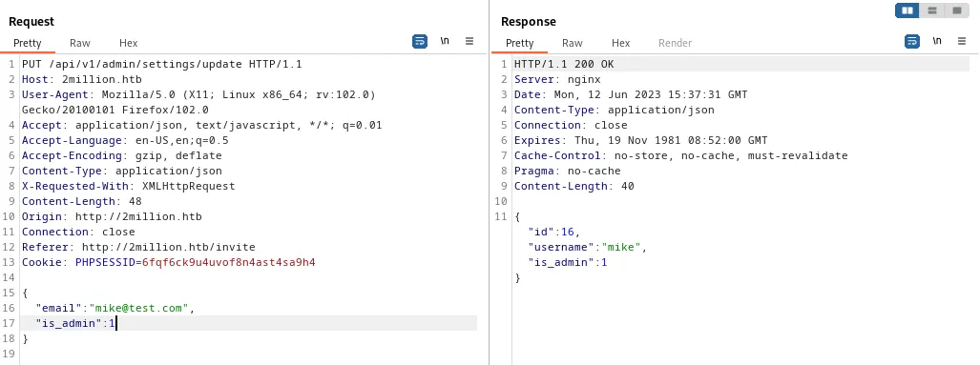This screenshot has height=365, width=980.
Task: Select the Request Hex tab
Action: pyautogui.click(x=128, y=43)
